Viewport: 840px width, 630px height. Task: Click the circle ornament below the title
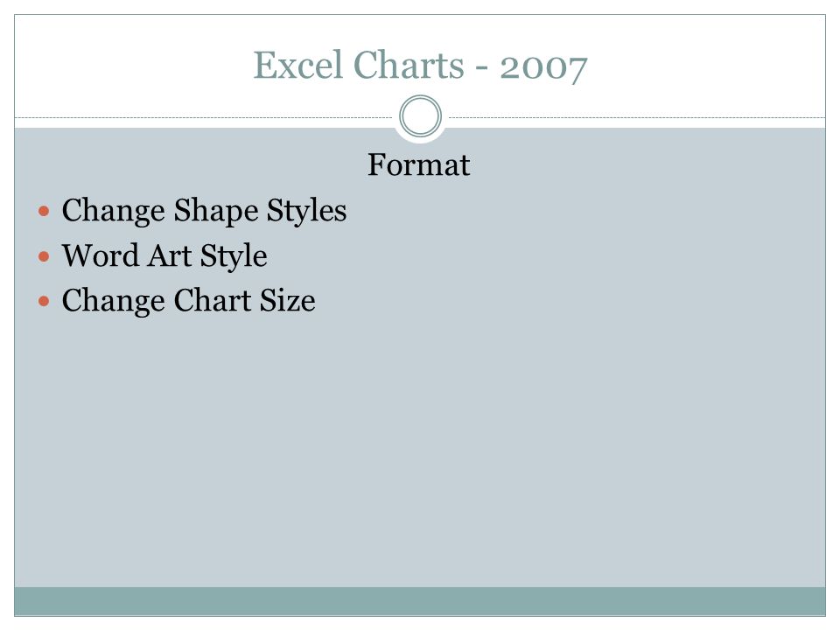pyautogui.click(x=420, y=115)
